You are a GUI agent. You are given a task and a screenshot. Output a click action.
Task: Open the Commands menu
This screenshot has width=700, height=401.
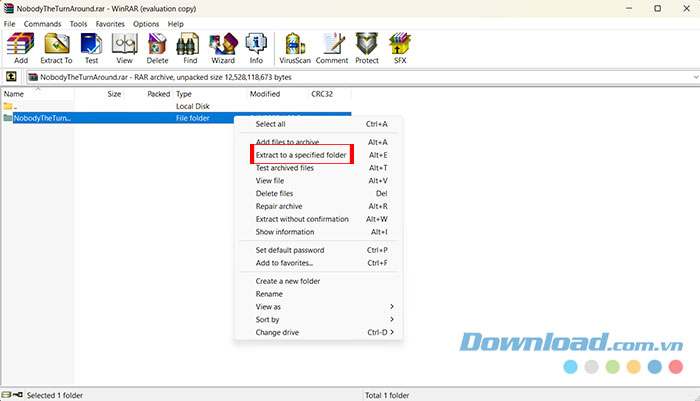tap(42, 23)
